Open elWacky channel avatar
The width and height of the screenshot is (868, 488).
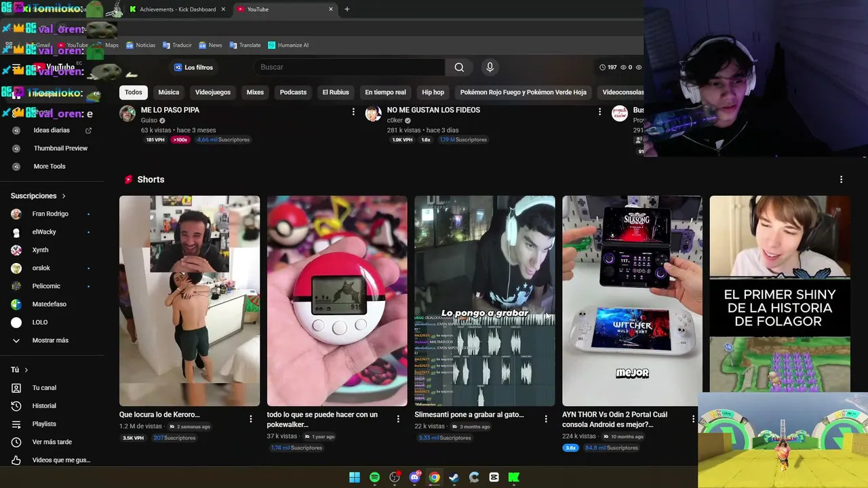16,232
